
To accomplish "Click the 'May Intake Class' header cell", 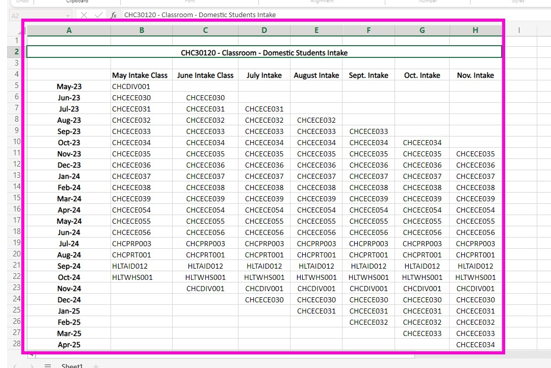I will pyautogui.click(x=141, y=75).
